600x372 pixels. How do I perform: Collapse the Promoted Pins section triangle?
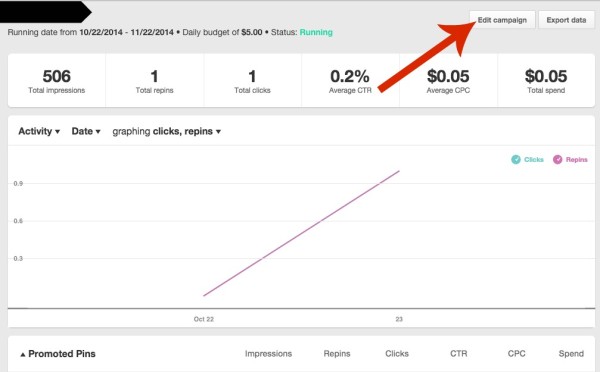23,355
